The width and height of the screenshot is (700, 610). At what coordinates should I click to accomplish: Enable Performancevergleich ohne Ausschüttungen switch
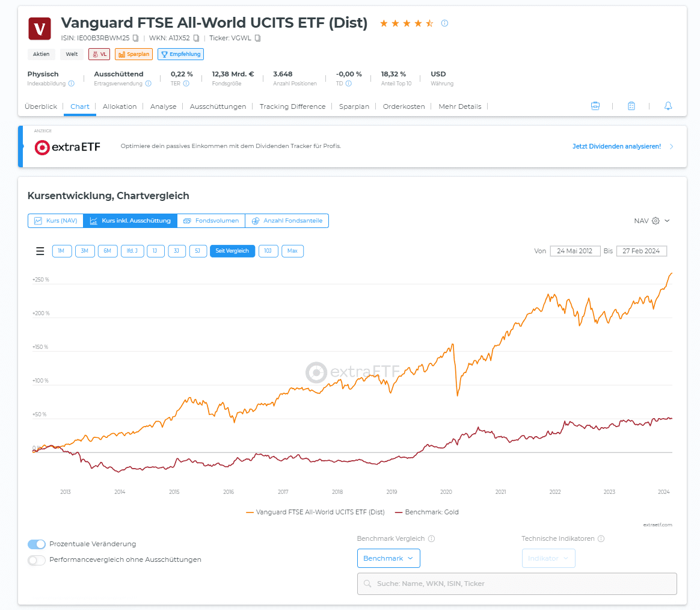pos(37,560)
